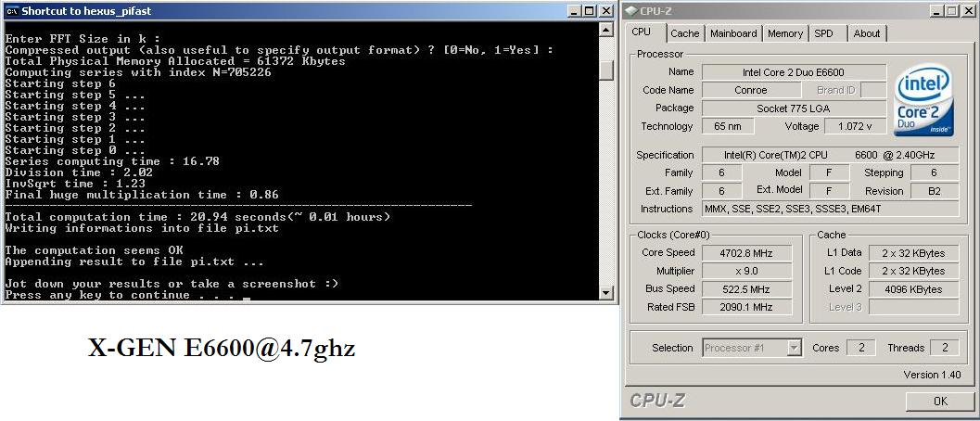Click the console window's cmd icon
980x421 pixels.
tap(11, 11)
